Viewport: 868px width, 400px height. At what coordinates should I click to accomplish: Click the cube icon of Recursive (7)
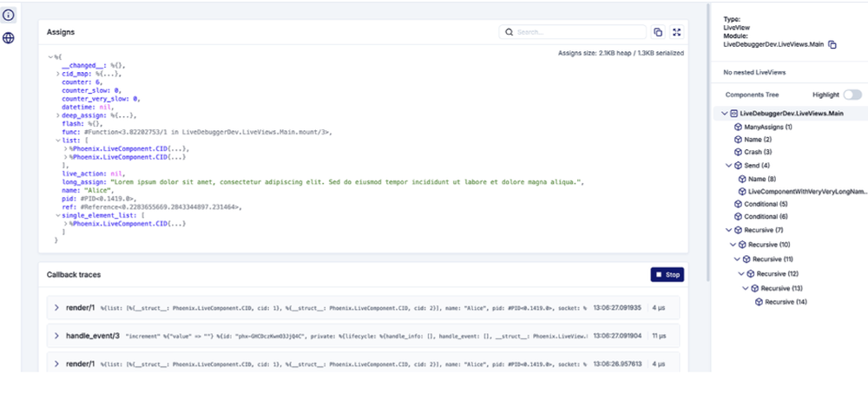[738, 230]
